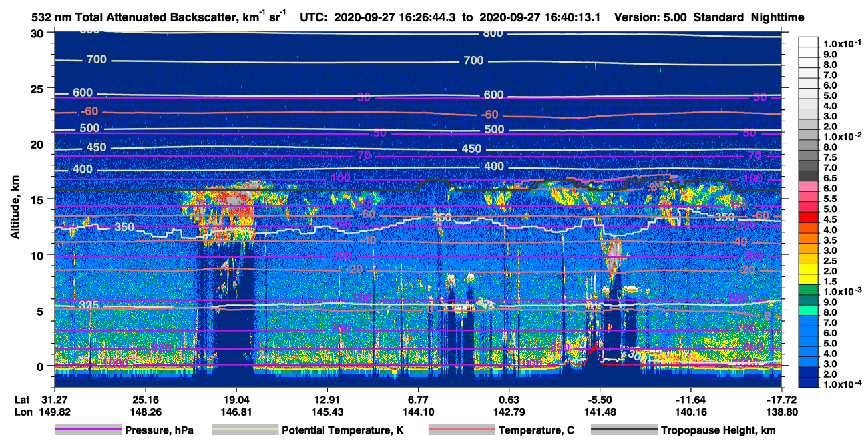This screenshot has width=868, height=445.
Task: Click the '532 nm Total Attenuated Backscatter' title
Action: pyautogui.click(x=158, y=18)
